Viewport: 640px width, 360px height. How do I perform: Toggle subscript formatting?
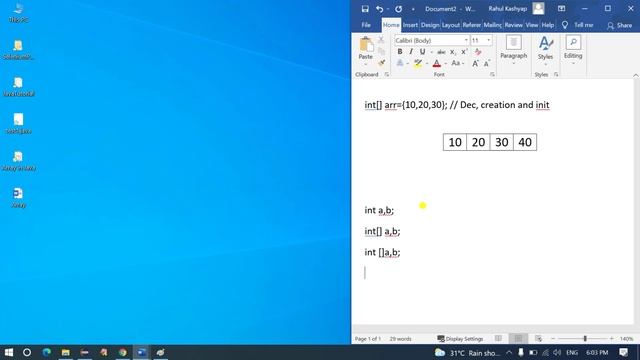coord(452,52)
